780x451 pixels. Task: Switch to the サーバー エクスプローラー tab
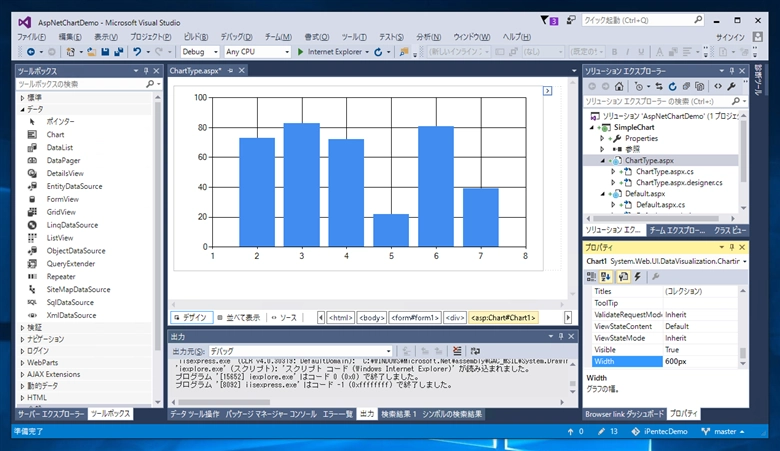click(x=51, y=414)
